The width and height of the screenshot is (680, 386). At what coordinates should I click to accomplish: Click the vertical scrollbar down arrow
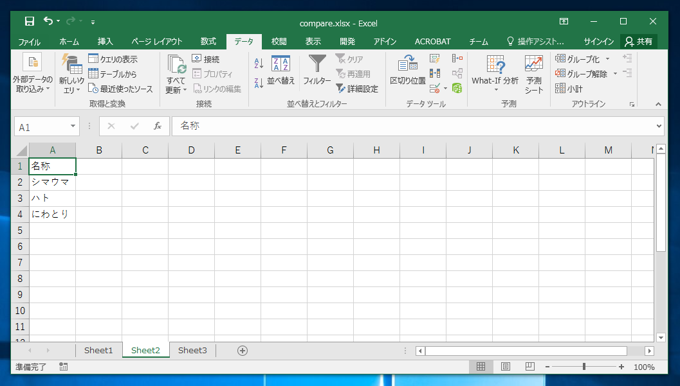click(x=660, y=337)
